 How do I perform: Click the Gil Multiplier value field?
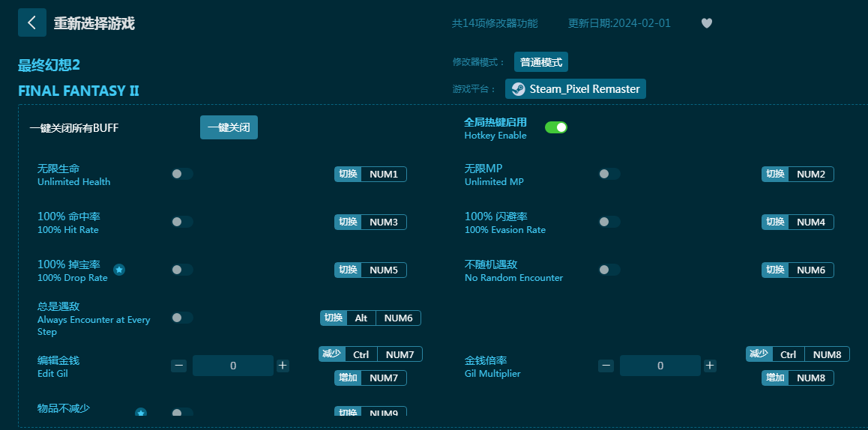click(660, 366)
